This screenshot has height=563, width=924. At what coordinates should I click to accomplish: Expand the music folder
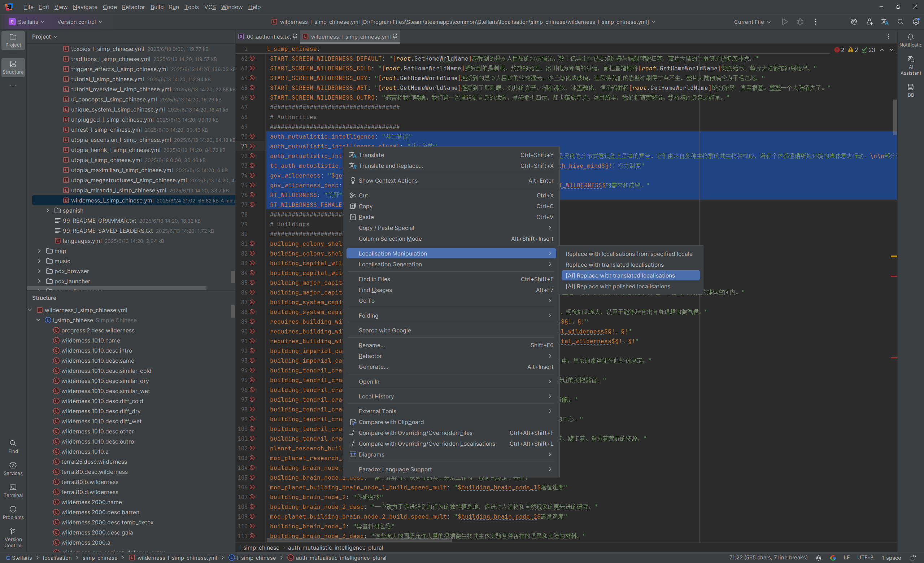coord(39,261)
